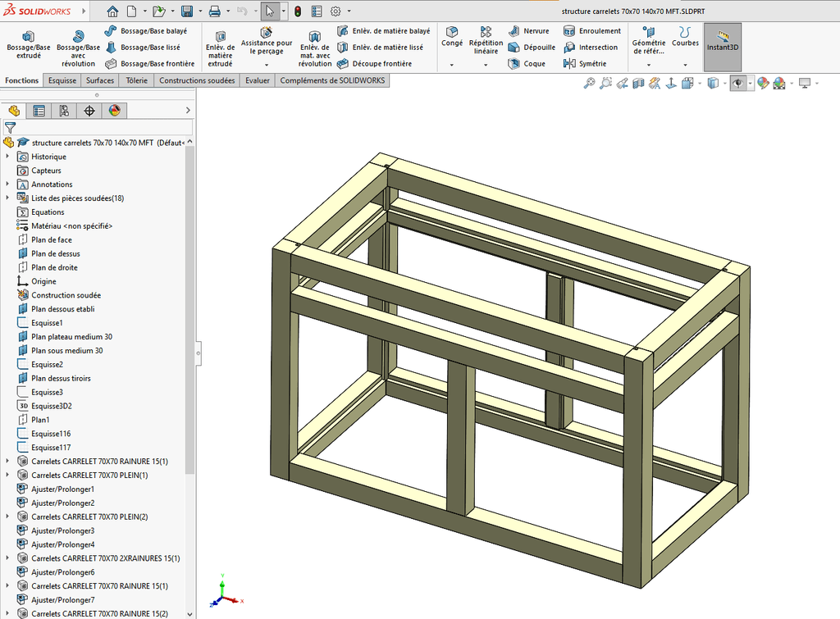Open the Courbes dropdown arrow
This screenshot has width=840, height=619.
coord(685,65)
